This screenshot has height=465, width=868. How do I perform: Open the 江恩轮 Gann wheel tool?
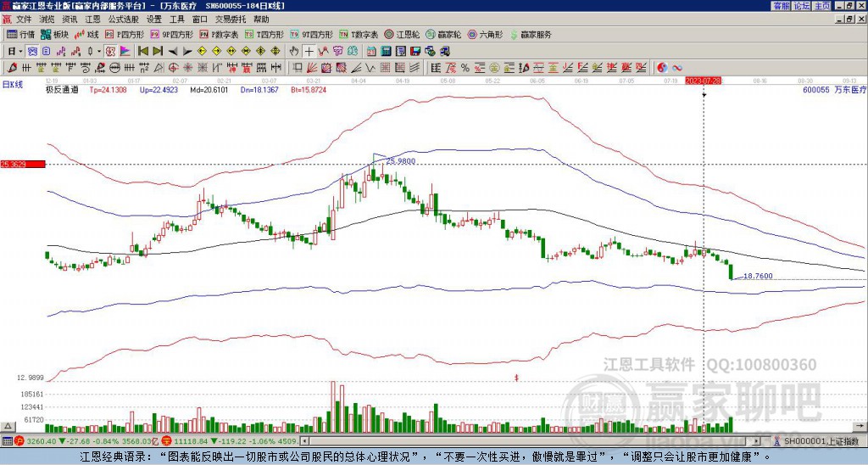coord(403,34)
